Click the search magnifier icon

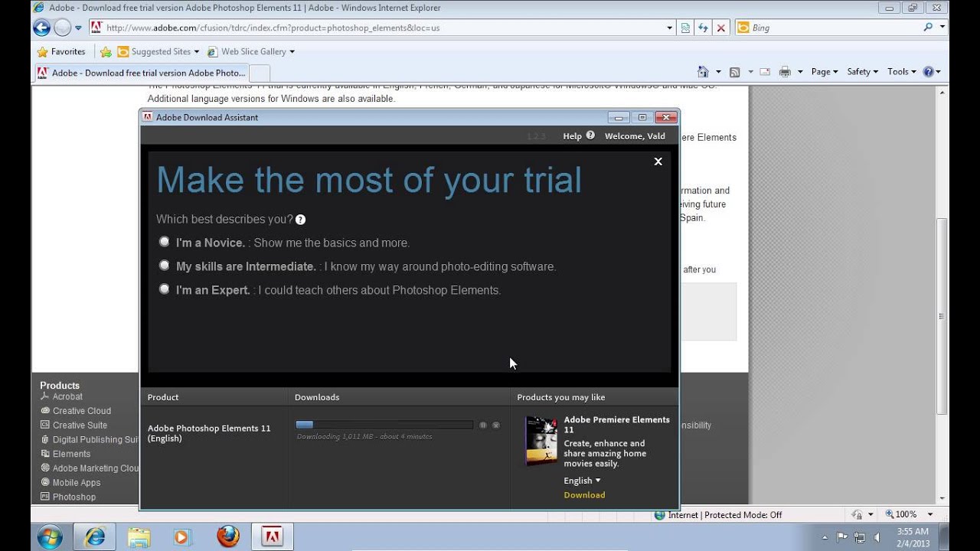point(928,27)
